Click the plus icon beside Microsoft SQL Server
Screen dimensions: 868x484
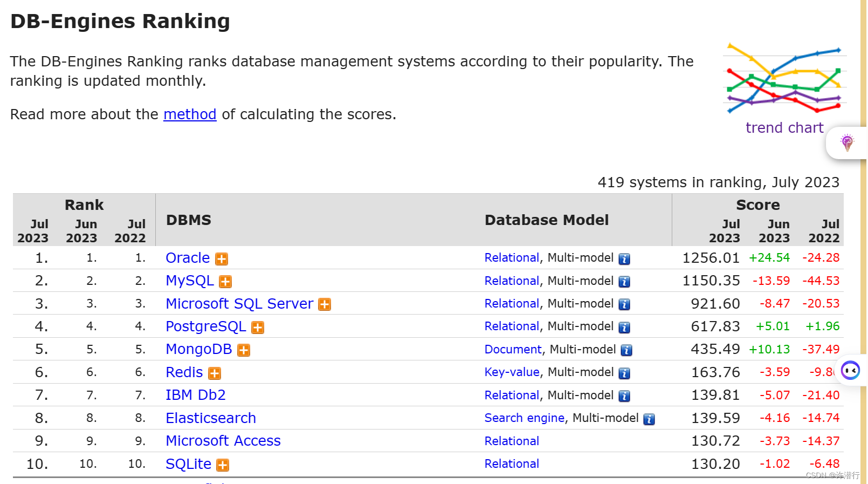click(x=325, y=305)
